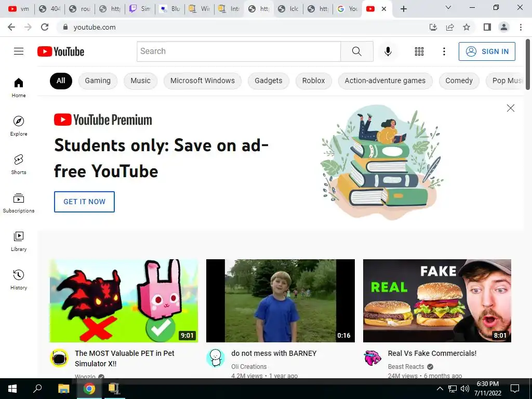The height and width of the screenshot is (399, 532).
Task: Open Chrome three-dot menu
Action: 521,27
